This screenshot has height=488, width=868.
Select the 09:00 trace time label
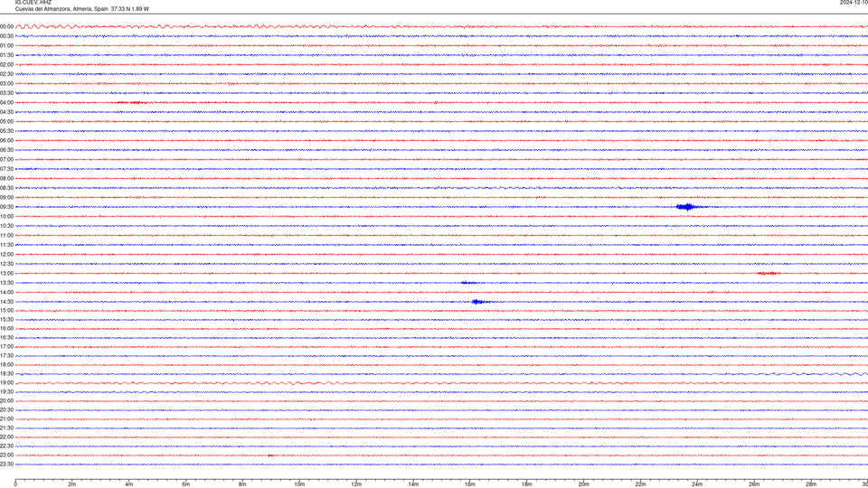click(x=6, y=198)
